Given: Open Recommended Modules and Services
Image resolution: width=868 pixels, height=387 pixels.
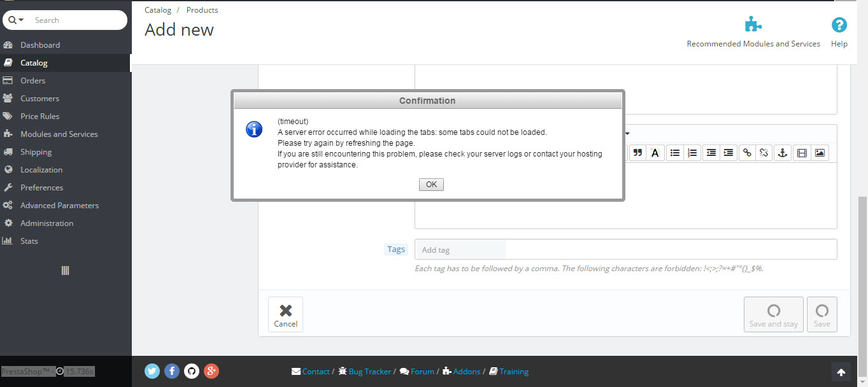Looking at the screenshot, I should click(x=753, y=32).
